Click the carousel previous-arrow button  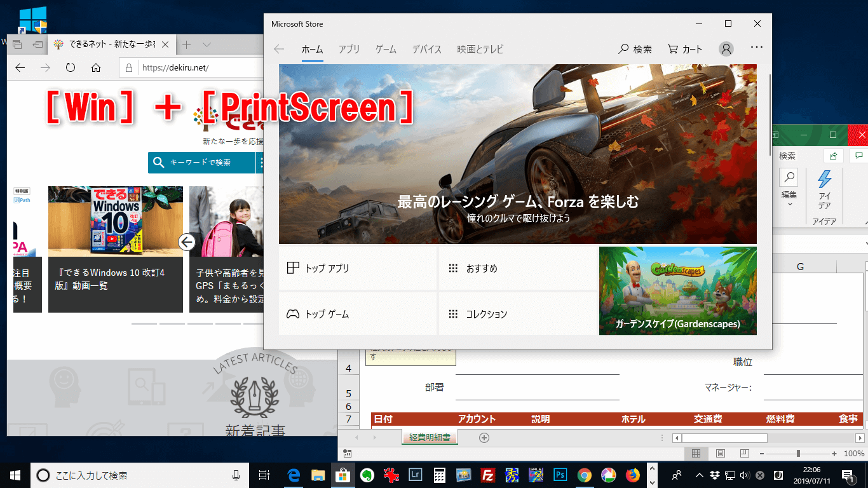tap(186, 242)
